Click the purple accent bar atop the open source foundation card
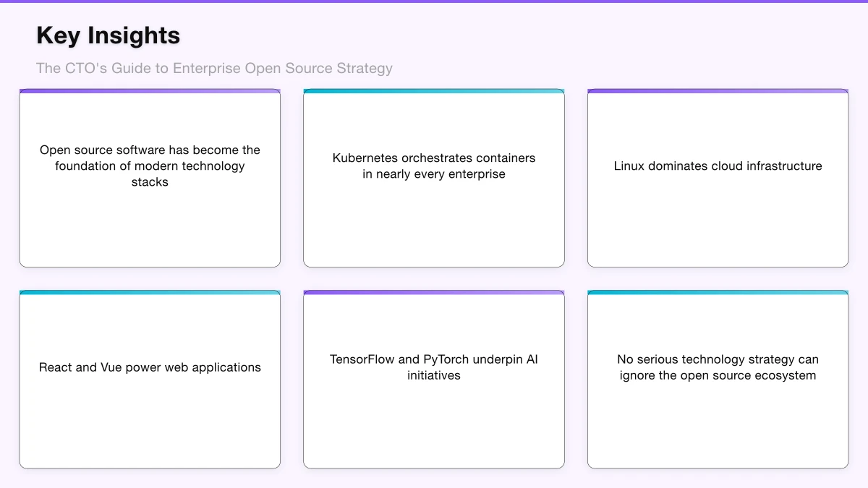868x488 pixels. coord(150,91)
